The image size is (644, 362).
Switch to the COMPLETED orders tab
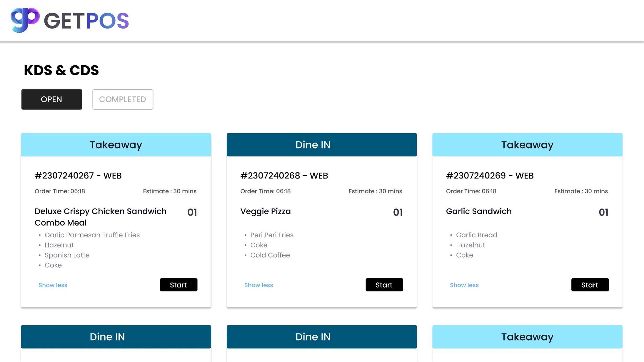coord(123,99)
